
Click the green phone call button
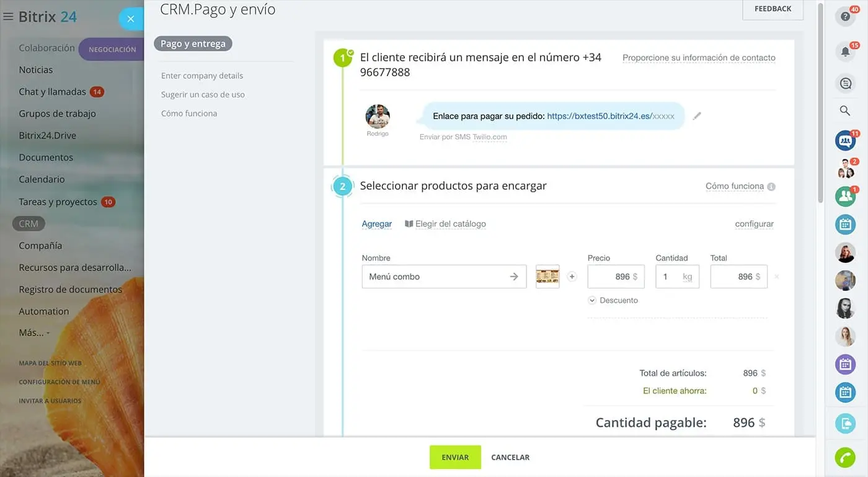click(x=844, y=457)
